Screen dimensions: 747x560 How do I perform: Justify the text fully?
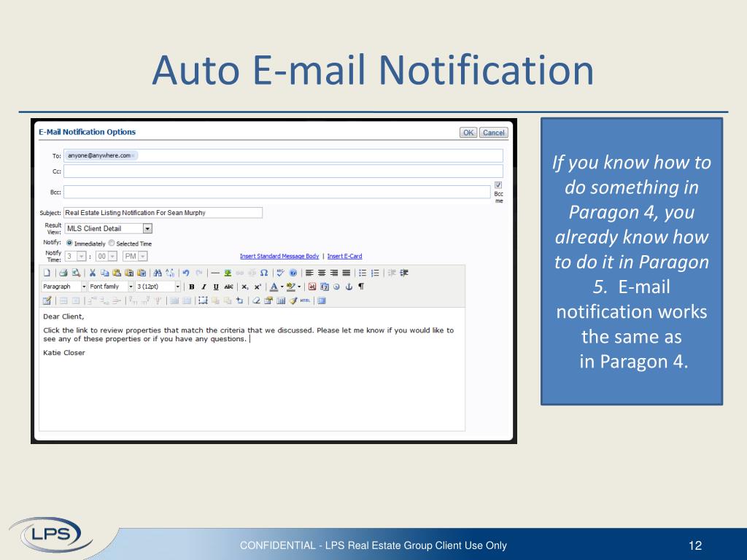(347, 273)
